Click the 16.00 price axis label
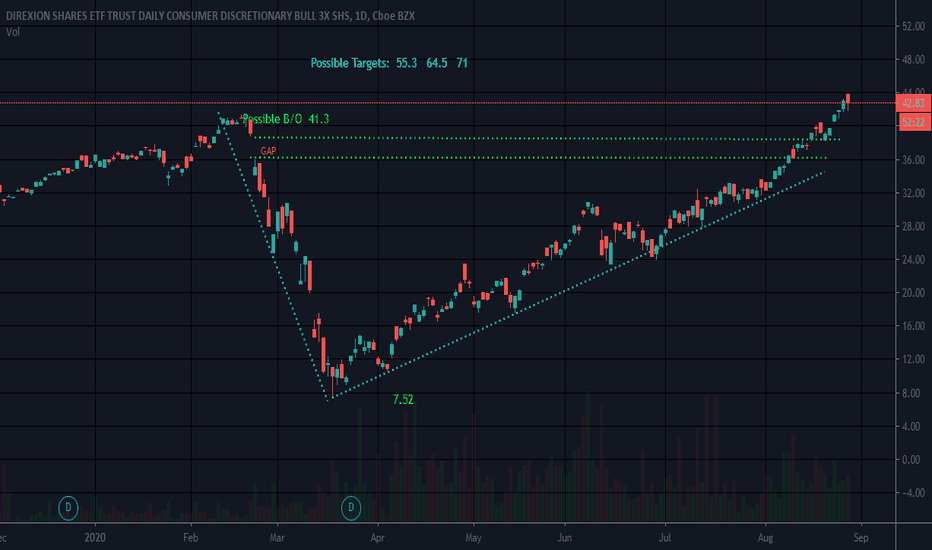Viewport: 932px width, 550px height. coord(913,326)
